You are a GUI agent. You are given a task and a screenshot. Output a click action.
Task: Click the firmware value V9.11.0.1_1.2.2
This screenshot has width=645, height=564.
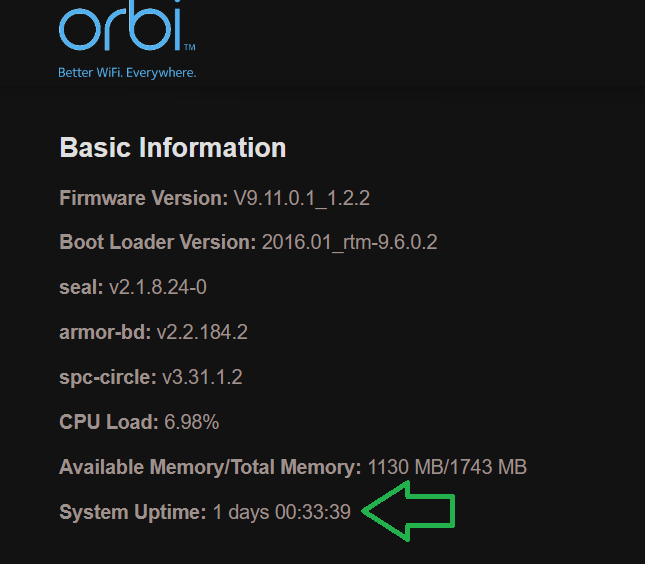click(x=302, y=198)
